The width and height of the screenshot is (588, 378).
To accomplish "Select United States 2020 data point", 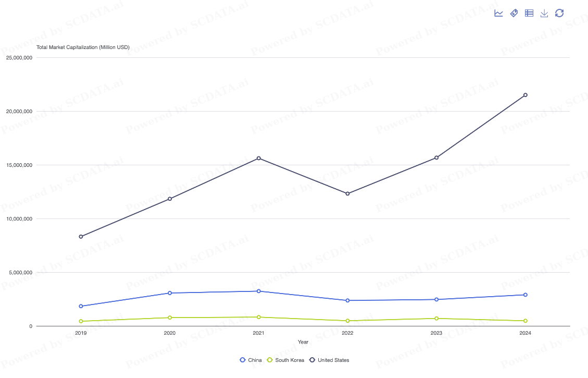I will pos(170,199).
